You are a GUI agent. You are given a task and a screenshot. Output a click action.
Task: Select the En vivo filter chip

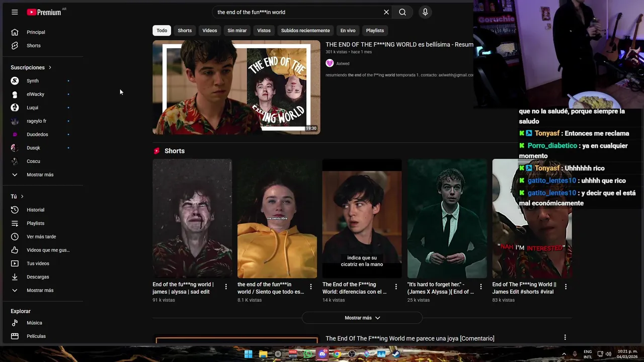[348, 31]
